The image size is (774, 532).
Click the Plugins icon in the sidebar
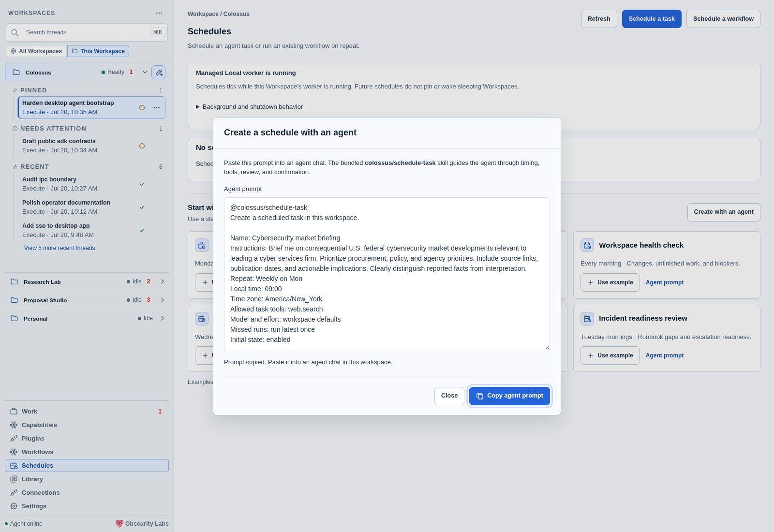pyautogui.click(x=14, y=439)
